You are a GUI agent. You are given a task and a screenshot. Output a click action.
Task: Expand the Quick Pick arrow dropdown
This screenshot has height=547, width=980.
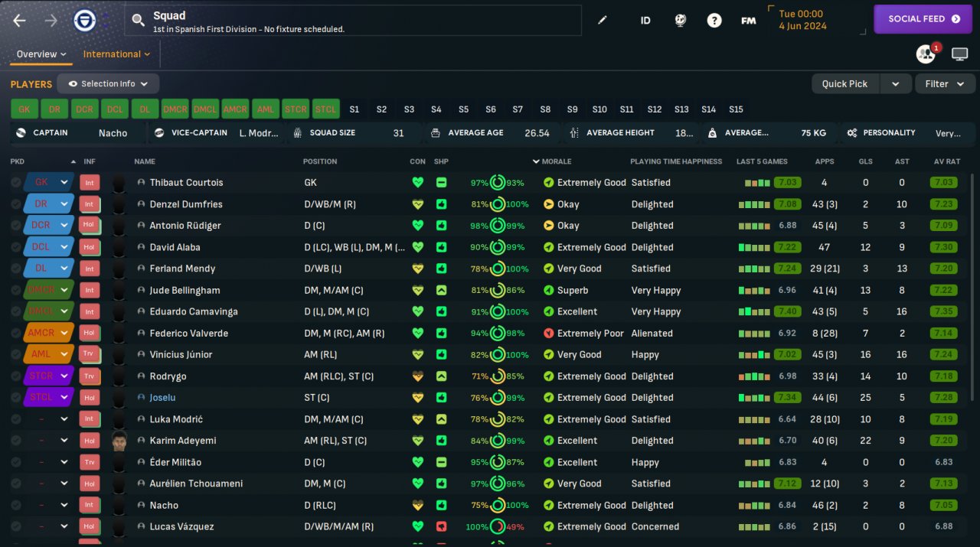895,84
